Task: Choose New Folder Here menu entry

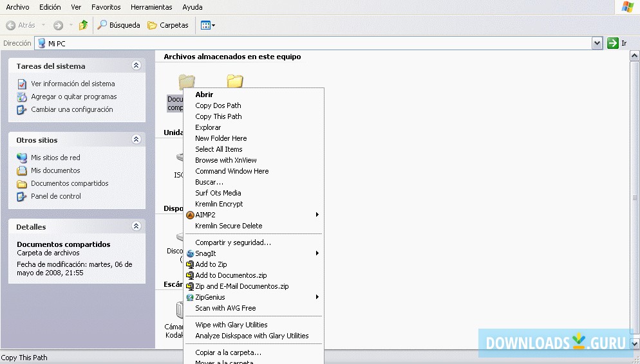Action: click(254, 138)
